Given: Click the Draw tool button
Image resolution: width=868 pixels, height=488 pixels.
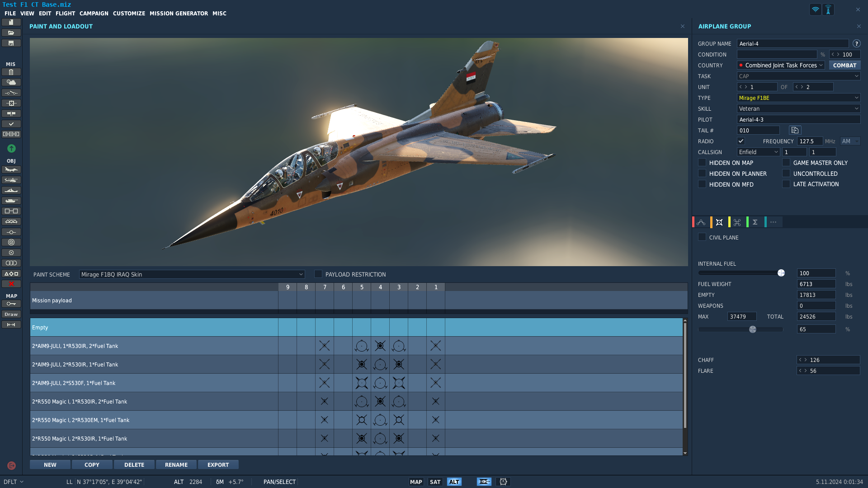Looking at the screenshot, I should pos(11,314).
